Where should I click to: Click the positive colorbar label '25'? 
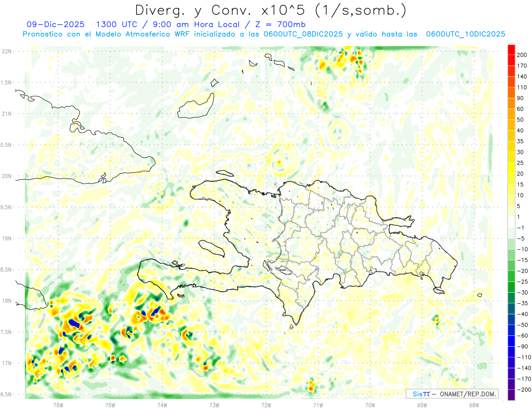click(x=520, y=163)
